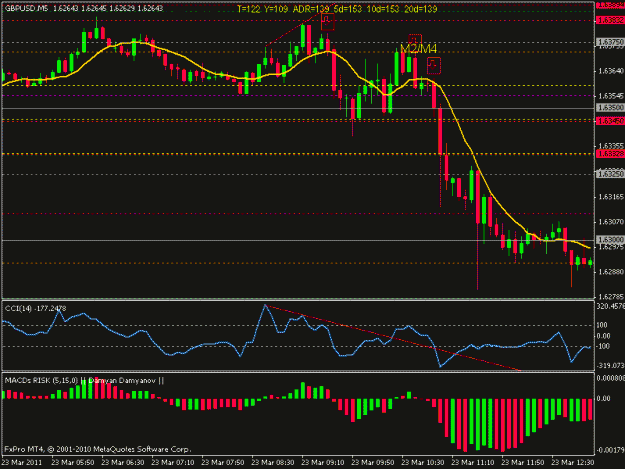Click the 1.63640 price axis value
This screenshot has height=469, width=625.
[611, 71]
